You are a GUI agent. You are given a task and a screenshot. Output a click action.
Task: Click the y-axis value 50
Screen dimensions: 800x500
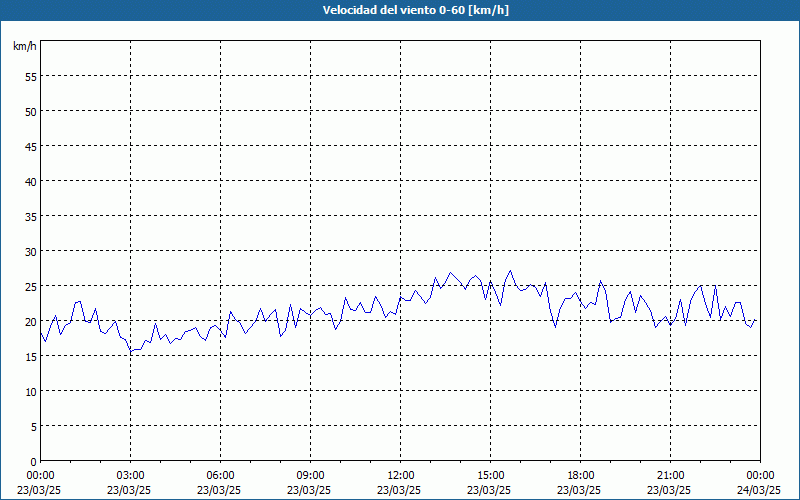coord(31,112)
